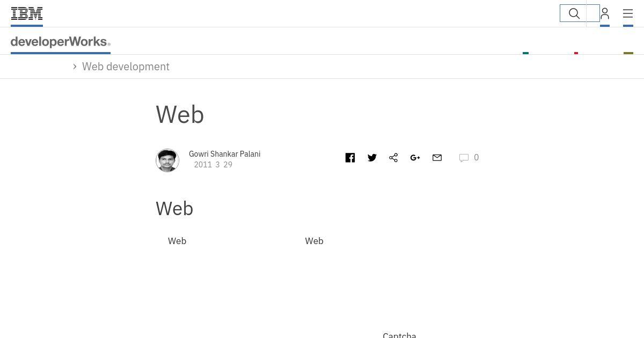Click the comments speech bubble icon

464,158
